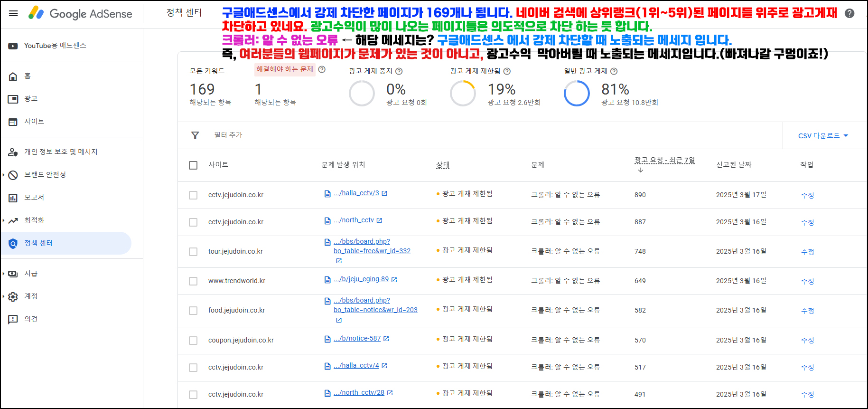
Task: Click the 계정 gear icon
Action: click(13, 296)
